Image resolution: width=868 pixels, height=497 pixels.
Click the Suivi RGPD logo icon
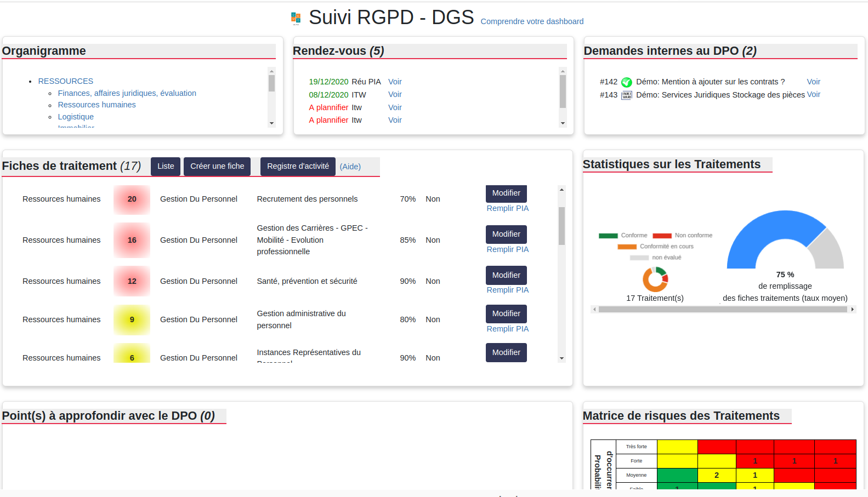click(x=296, y=18)
